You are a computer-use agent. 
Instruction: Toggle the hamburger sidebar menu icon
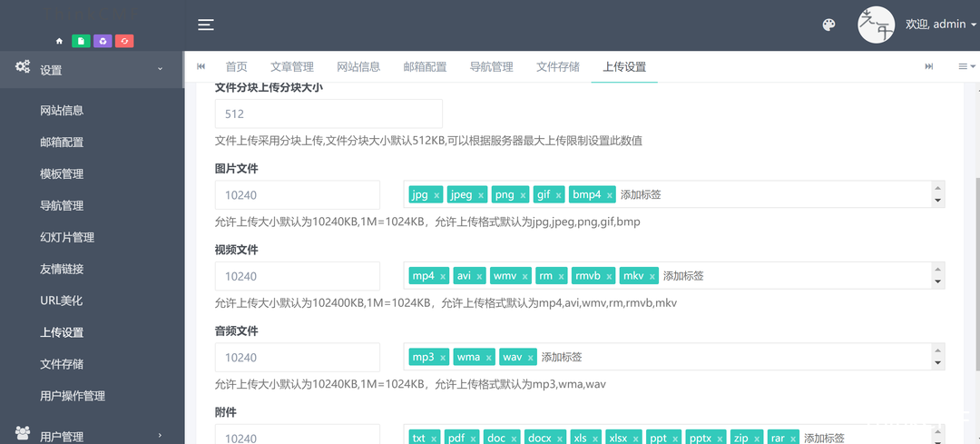pyautogui.click(x=206, y=25)
